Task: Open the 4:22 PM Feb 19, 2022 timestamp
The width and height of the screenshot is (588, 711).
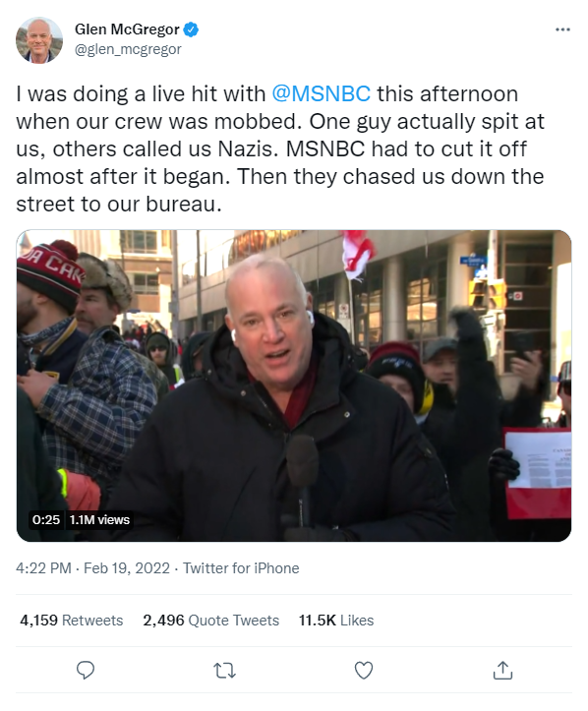Action: click(x=93, y=568)
